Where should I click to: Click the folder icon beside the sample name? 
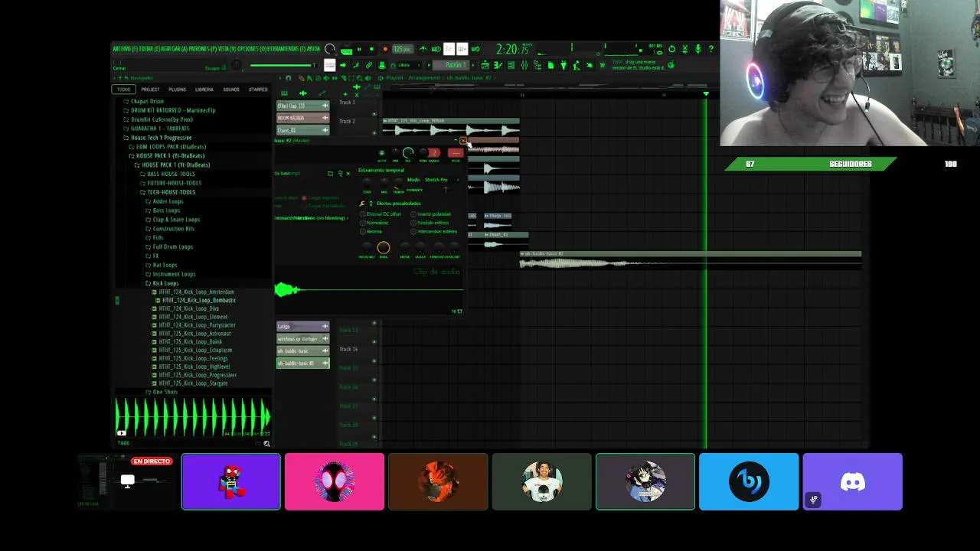tap(330, 173)
